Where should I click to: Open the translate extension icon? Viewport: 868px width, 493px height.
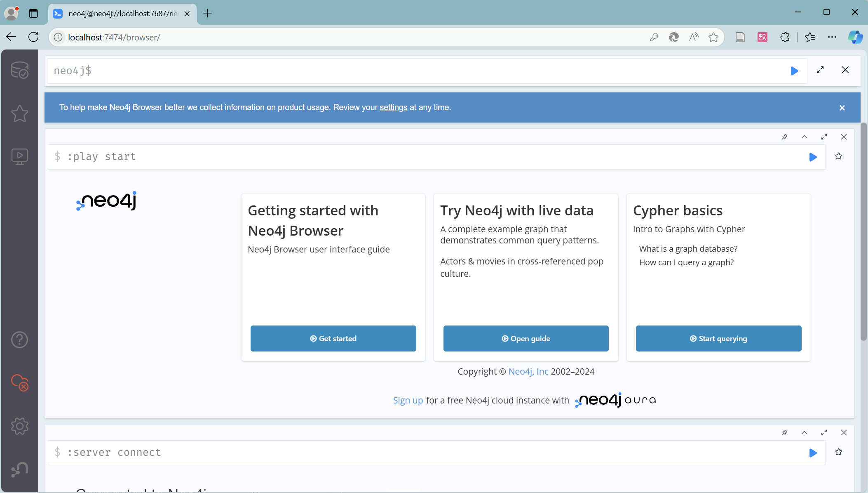tap(762, 37)
